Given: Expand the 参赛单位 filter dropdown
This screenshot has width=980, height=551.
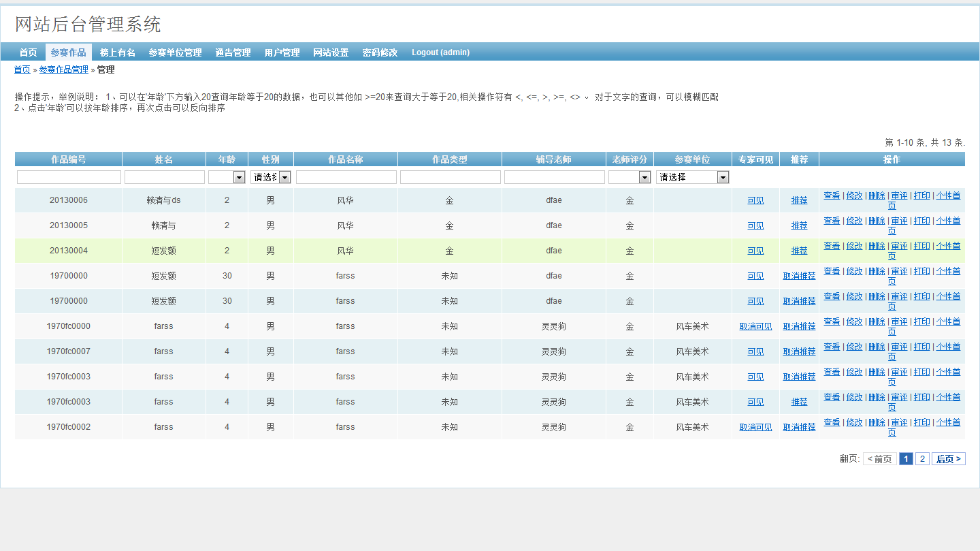Looking at the screenshot, I should [x=693, y=177].
